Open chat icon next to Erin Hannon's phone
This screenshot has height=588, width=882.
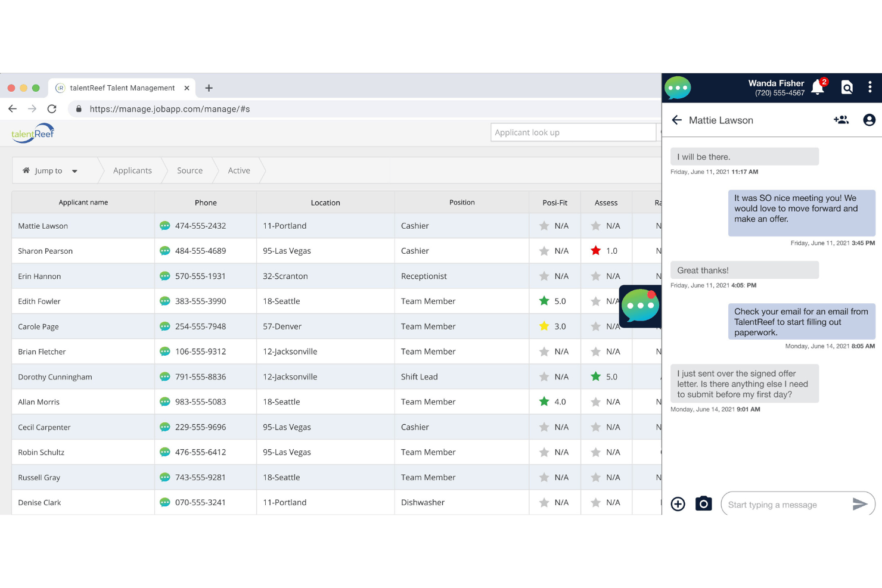tap(165, 276)
